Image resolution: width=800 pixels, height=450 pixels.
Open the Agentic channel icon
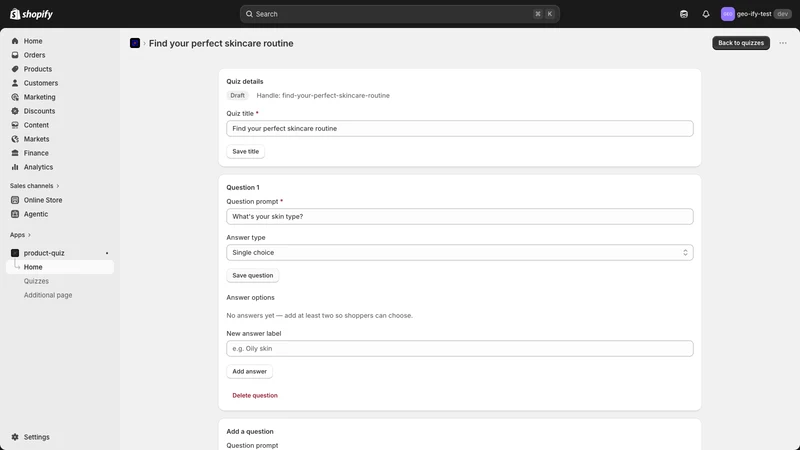(15, 214)
